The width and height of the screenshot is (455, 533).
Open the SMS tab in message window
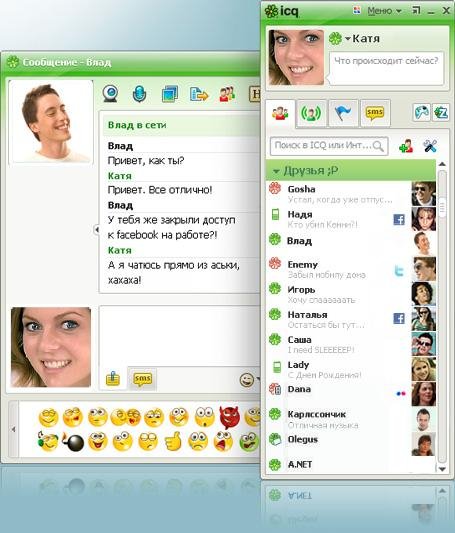pos(143,379)
